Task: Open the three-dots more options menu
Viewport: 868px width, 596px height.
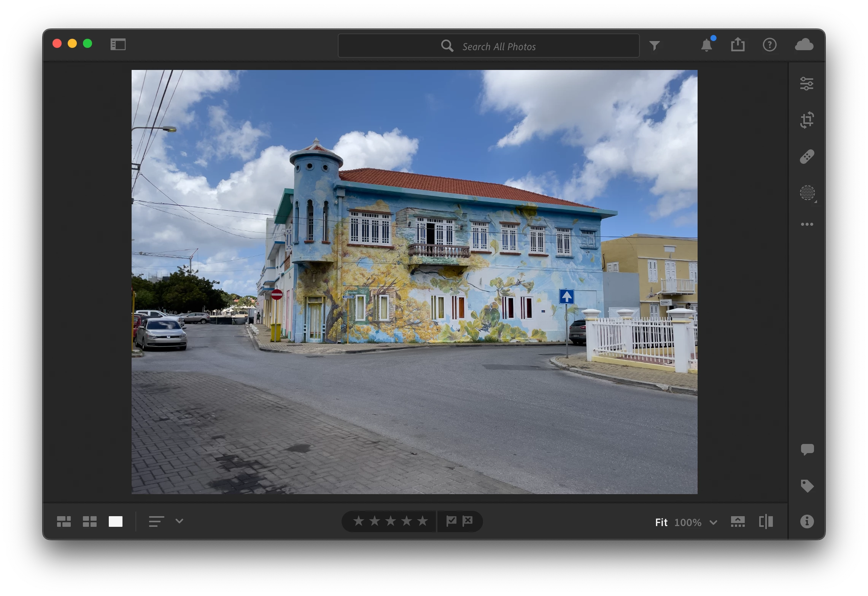Action: [x=807, y=224]
